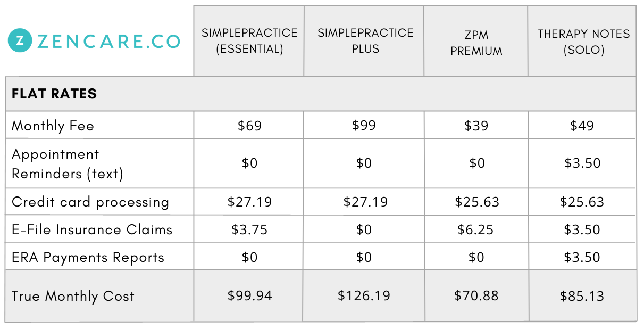Select the SimplePractice (Essential) column header
The width and height of the screenshot is (644, 329).
pos(249,41)
